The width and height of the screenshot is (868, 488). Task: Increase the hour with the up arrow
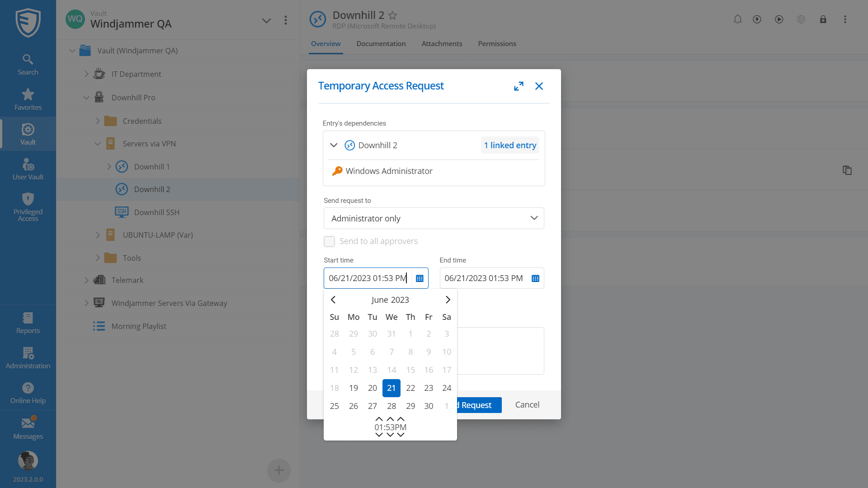(379, 419)
